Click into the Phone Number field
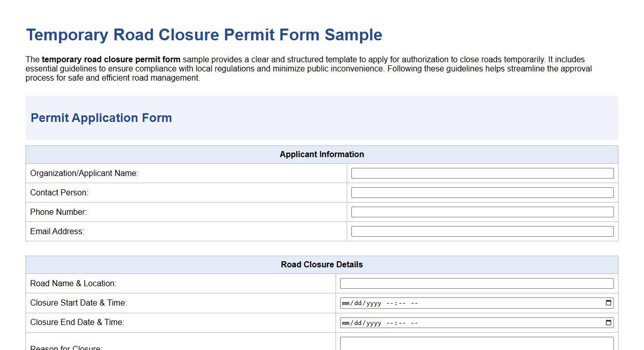The height and width of the screenshot is (350, 644). [481, 211]
